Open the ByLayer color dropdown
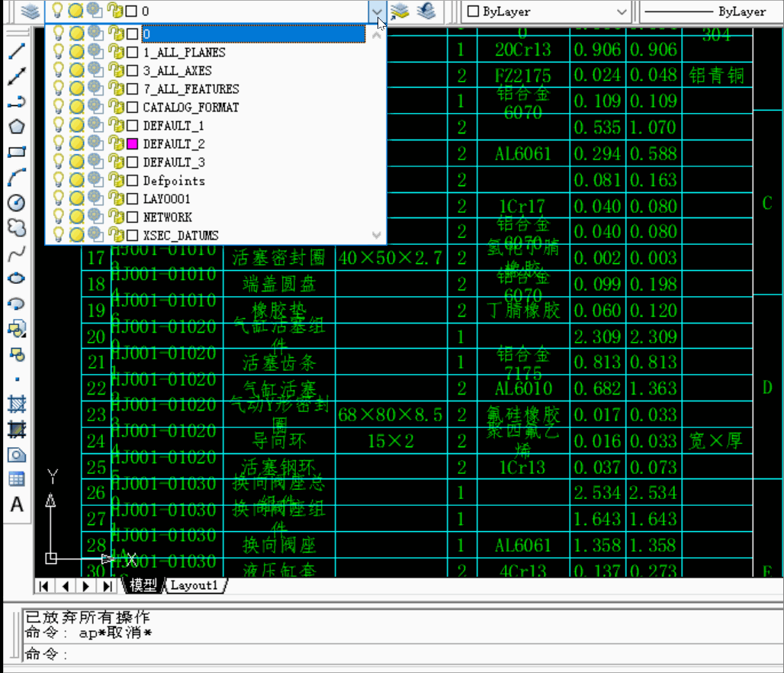The width and height of the screenshot is (784, 673). click(x=545, y=11)
